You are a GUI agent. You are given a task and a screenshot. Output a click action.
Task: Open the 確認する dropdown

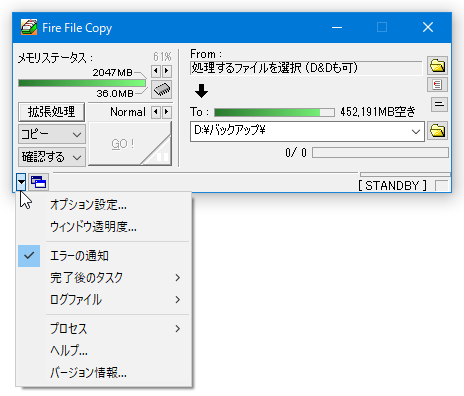52,157
